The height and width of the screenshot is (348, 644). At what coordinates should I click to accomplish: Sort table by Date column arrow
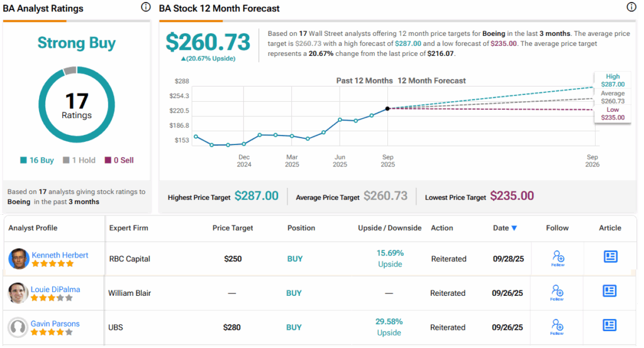514,228
